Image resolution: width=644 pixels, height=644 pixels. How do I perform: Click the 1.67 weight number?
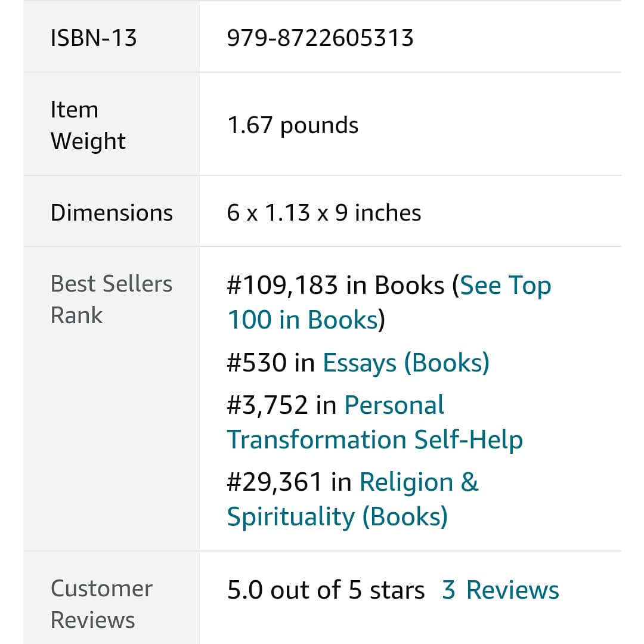[250, 125]
